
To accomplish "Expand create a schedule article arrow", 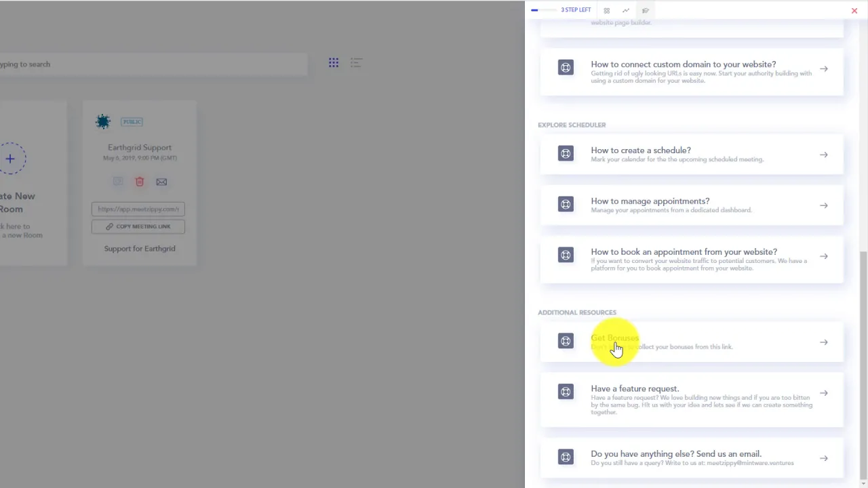I will [823, 155].
